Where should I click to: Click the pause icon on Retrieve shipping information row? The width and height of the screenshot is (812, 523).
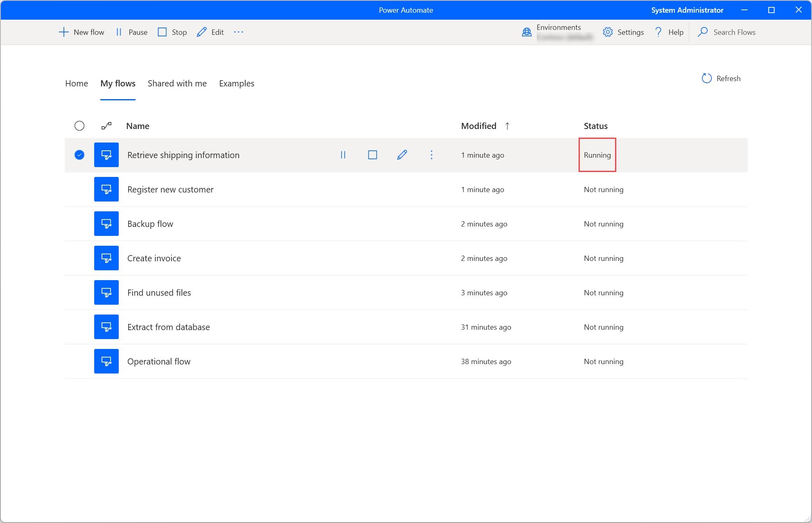(x=343, y=155)
